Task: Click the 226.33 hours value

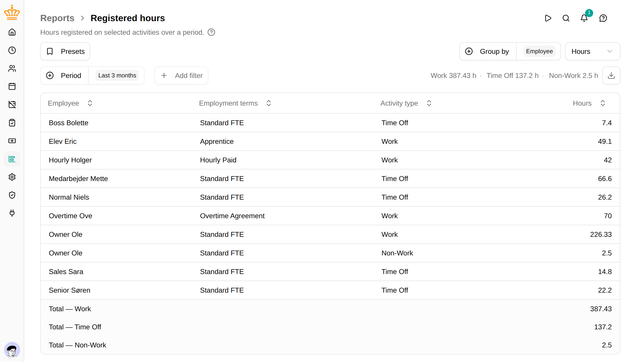Action: [601, 235]
